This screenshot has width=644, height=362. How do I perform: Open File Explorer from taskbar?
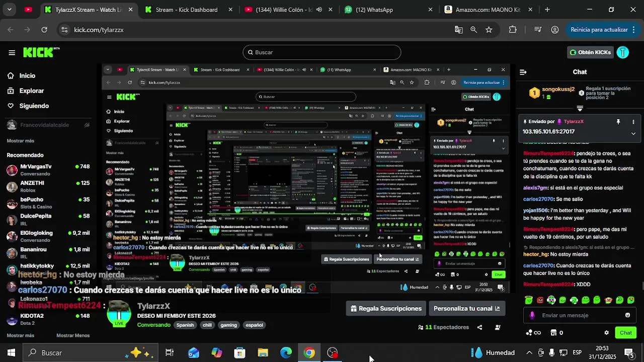point(263,353)
